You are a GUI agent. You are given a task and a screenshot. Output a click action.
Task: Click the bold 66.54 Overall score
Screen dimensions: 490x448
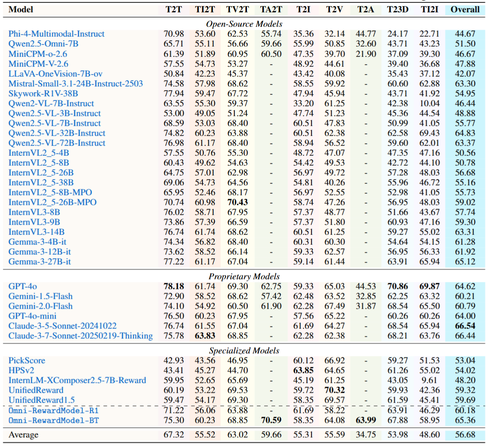pos(465,326)
